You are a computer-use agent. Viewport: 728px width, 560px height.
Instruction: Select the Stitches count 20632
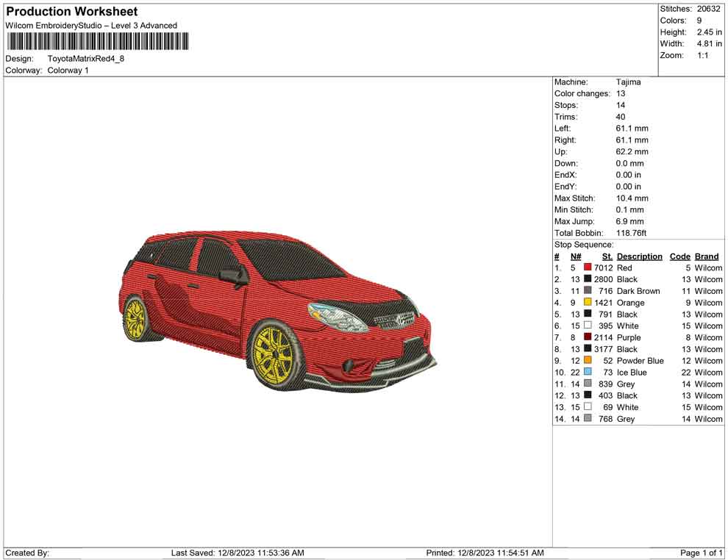click(x=709, y=9)
